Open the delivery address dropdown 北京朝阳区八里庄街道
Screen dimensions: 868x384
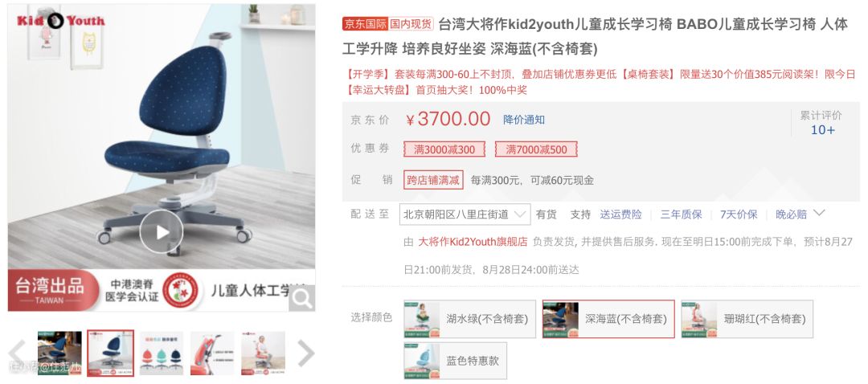click(465, 214)
